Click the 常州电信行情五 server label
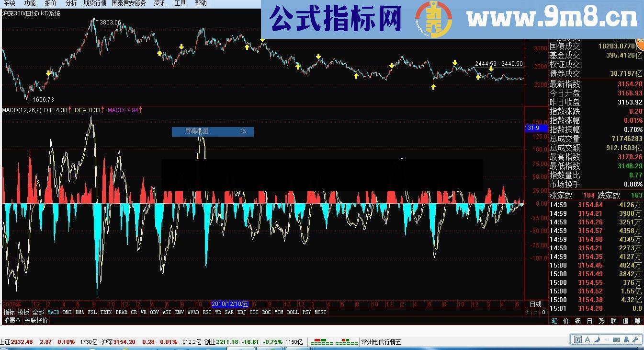 381,342
